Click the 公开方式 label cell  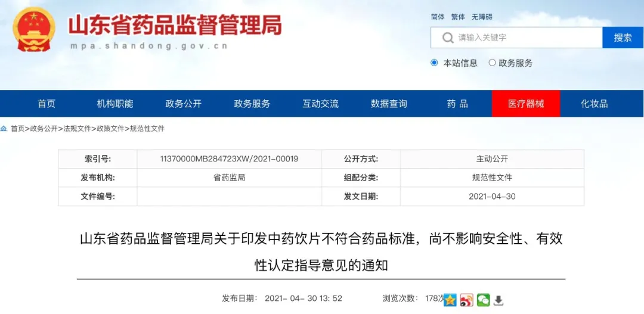point(361,159)
